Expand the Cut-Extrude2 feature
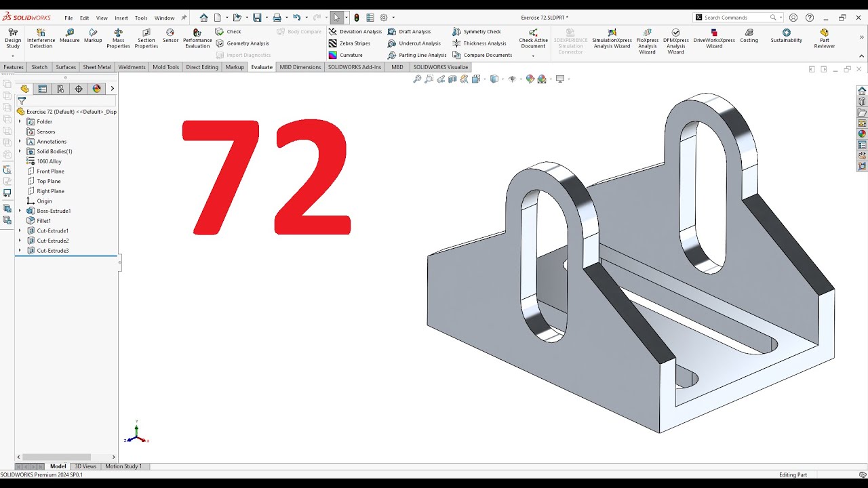Screen dimensions: 868x488 [x=20, y=241]
